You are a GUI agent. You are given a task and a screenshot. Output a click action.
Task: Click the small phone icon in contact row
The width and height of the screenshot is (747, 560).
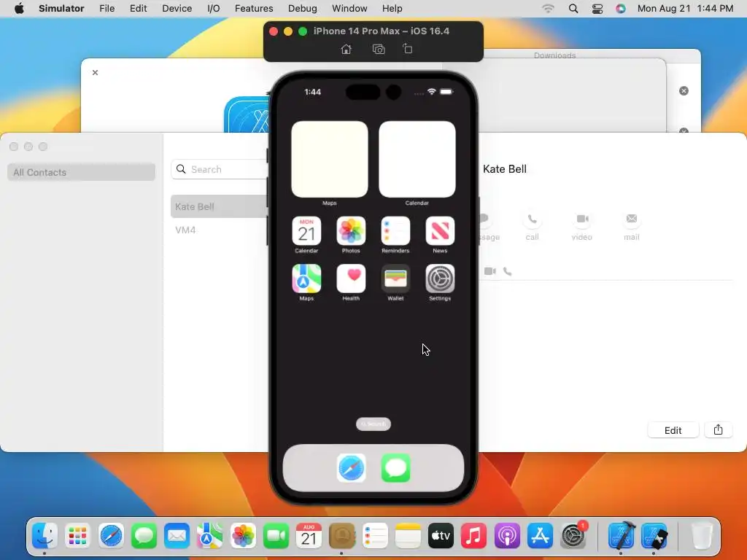tap(508, 271)
